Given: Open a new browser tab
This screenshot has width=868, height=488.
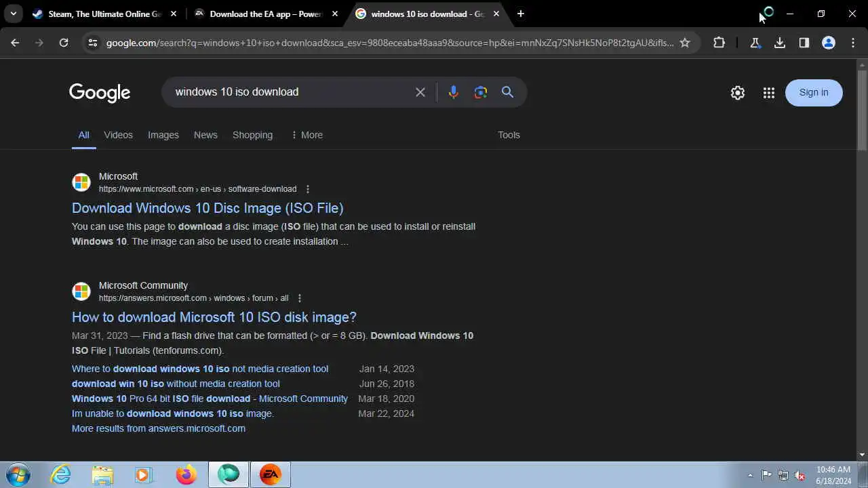Looking at the screenshot, I should pyautogui.click(x=520, y=14).
